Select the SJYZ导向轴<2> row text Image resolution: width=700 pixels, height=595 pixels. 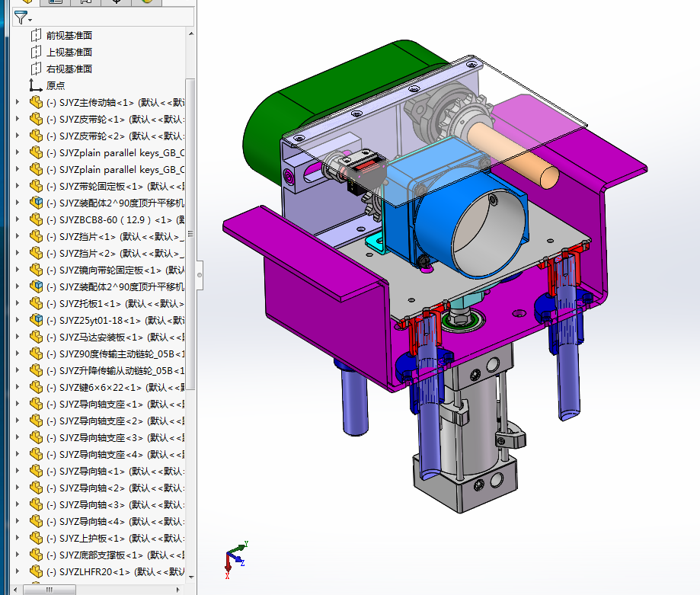point(115,488)
